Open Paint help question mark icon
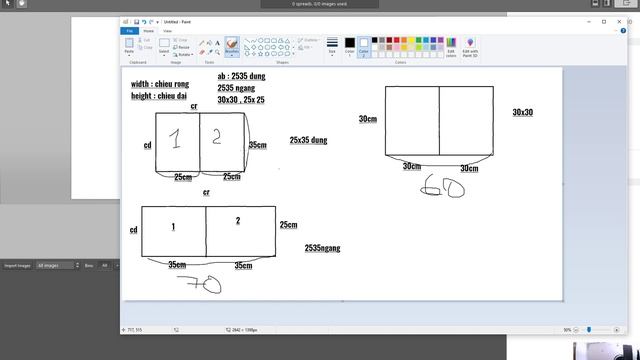 (x=623, y=31)
